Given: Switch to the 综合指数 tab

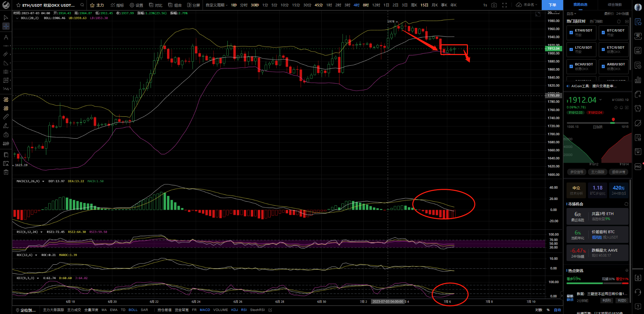Looking at the screenshot, I should coord(614,5).
